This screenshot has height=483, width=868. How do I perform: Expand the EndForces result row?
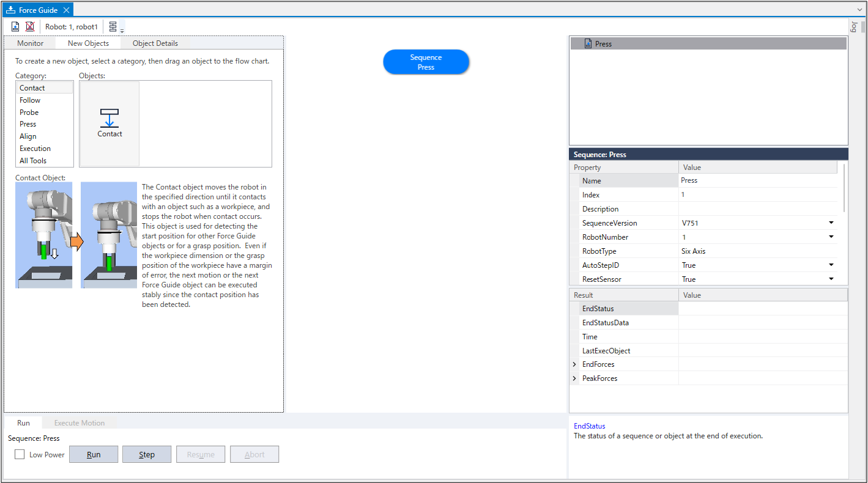(x=574, y=364)
